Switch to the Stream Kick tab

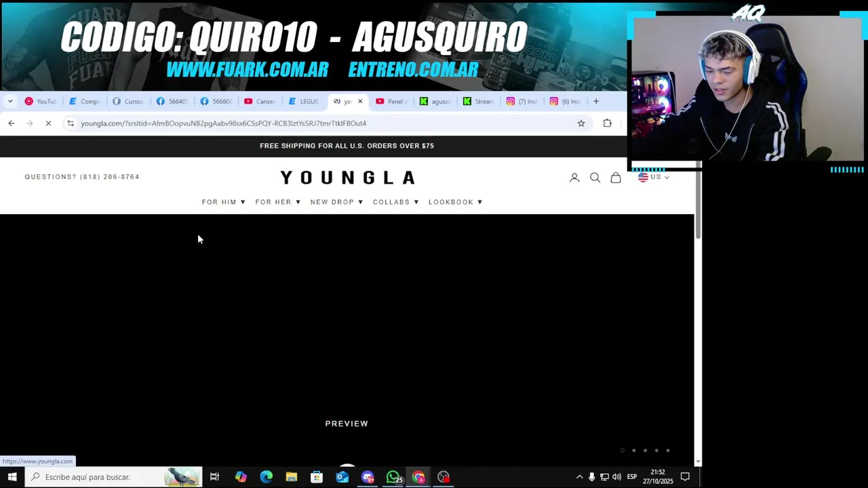coord(479,102)
